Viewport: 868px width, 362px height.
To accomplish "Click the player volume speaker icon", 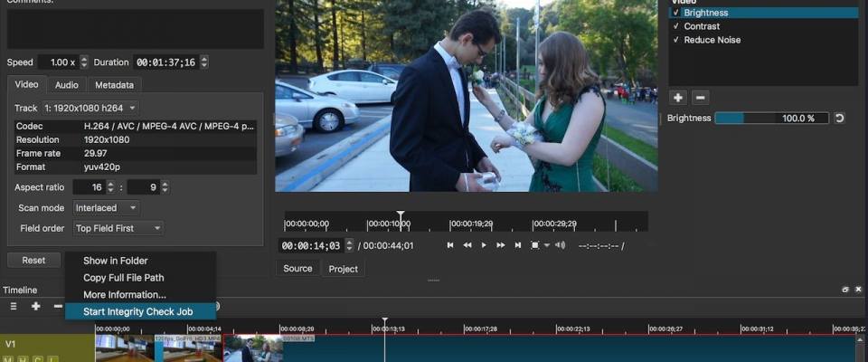I will tap(561, 245).
